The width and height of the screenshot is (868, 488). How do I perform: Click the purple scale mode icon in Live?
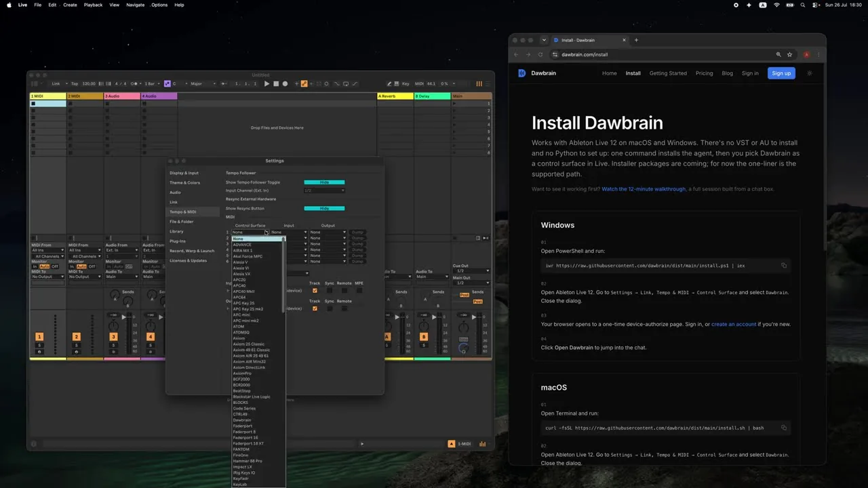[167, 83]
